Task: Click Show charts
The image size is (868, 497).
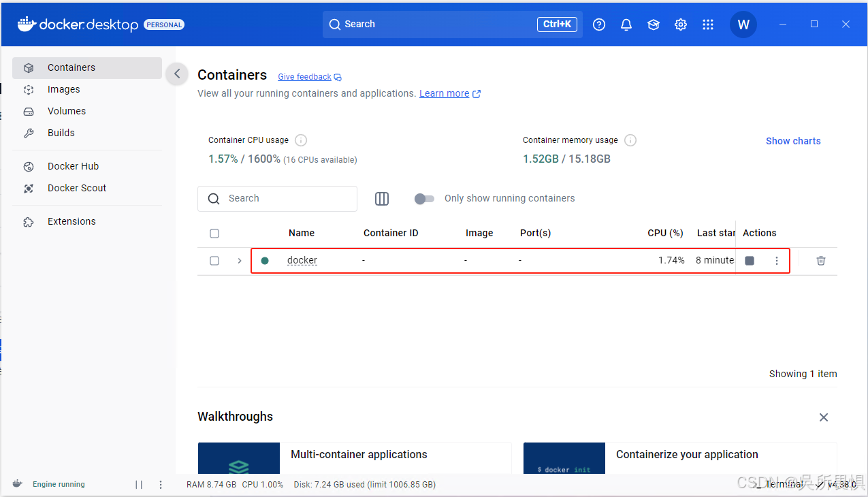Action: [793, 142]
